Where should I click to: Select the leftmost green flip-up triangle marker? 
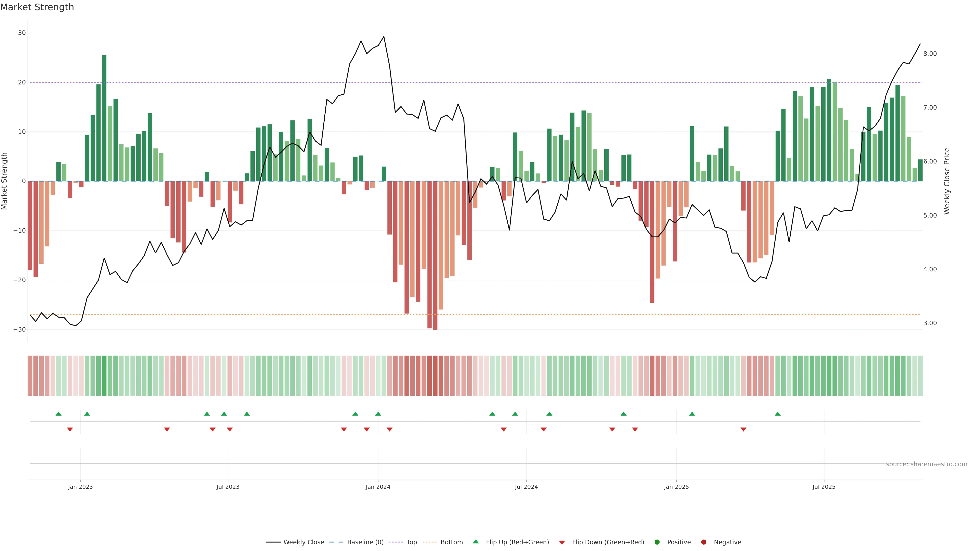[x=59, y=414]
